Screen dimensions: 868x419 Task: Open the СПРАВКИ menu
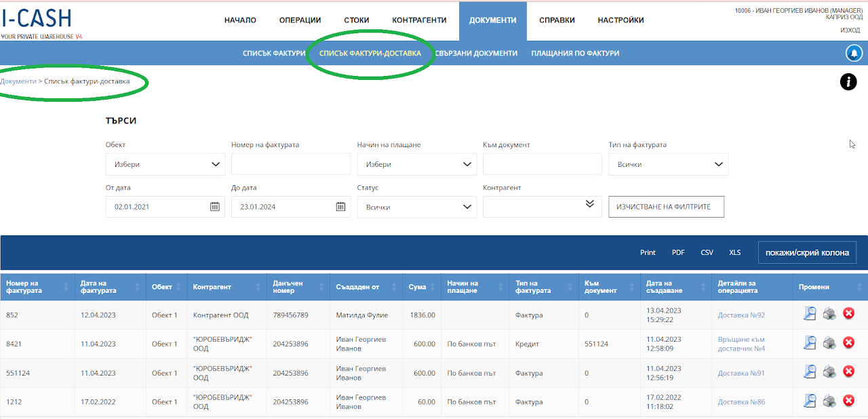pos(557,20)
